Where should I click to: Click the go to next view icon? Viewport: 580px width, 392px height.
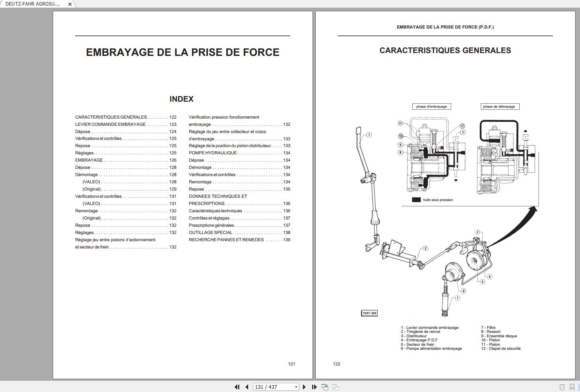coord(335,387)
